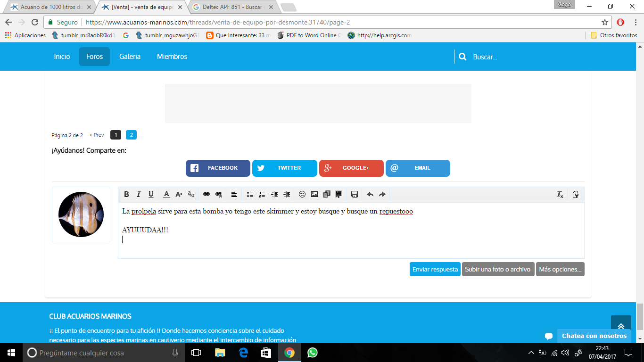Open WhatsApp from the Windows taskbar
Viewport: 644px width, 362px height.
[312, 353]
